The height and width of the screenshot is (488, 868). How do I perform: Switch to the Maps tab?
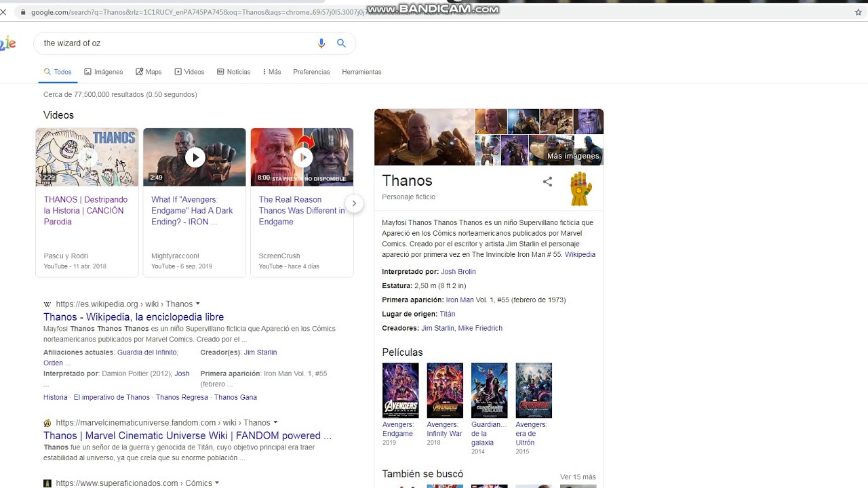149,72
